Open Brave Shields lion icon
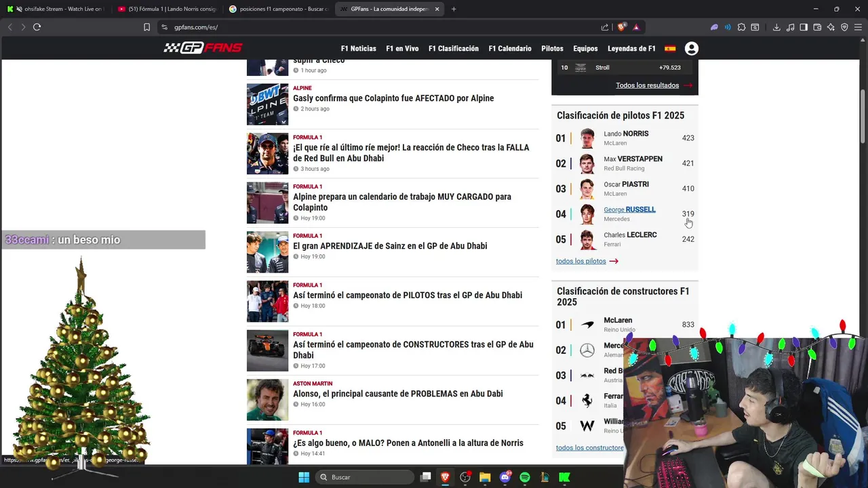The image size is (868, 488). pos(621,27)
